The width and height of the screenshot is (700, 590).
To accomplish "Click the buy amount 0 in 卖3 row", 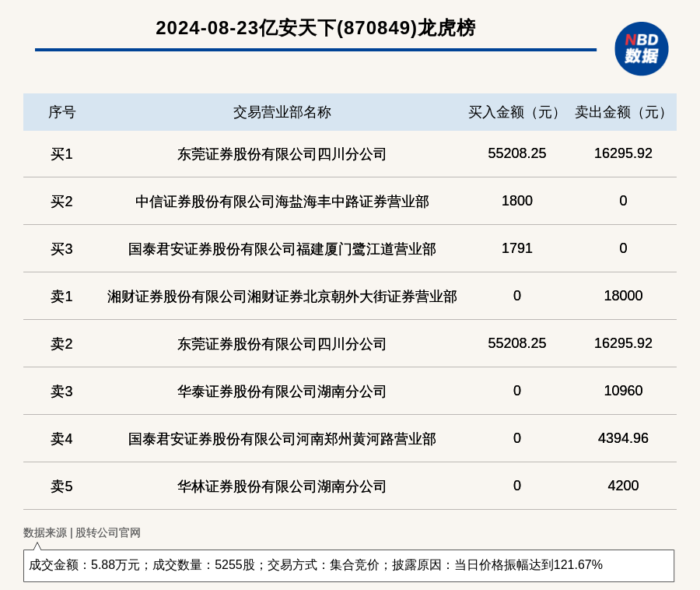I will (x=517, y=391).
